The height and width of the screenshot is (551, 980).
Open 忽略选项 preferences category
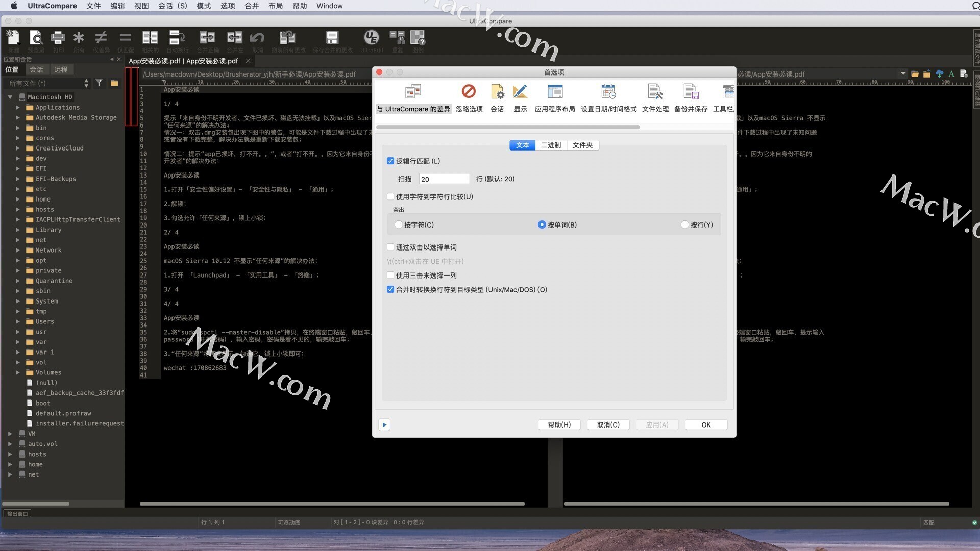point(469,98)
